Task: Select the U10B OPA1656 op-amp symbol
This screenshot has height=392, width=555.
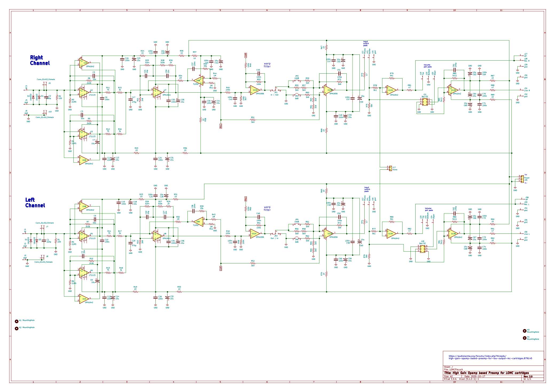Action: 329,90
